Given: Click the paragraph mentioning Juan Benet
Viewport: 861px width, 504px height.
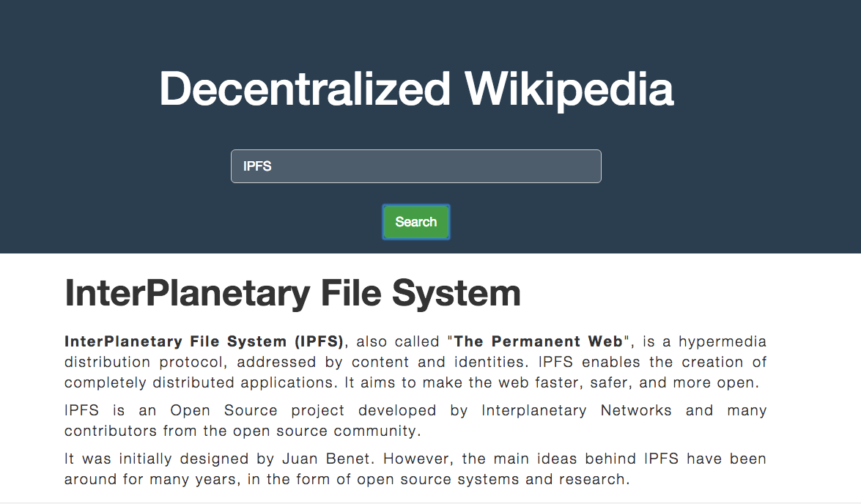Looking at the screenshot, I should point(415,469).
